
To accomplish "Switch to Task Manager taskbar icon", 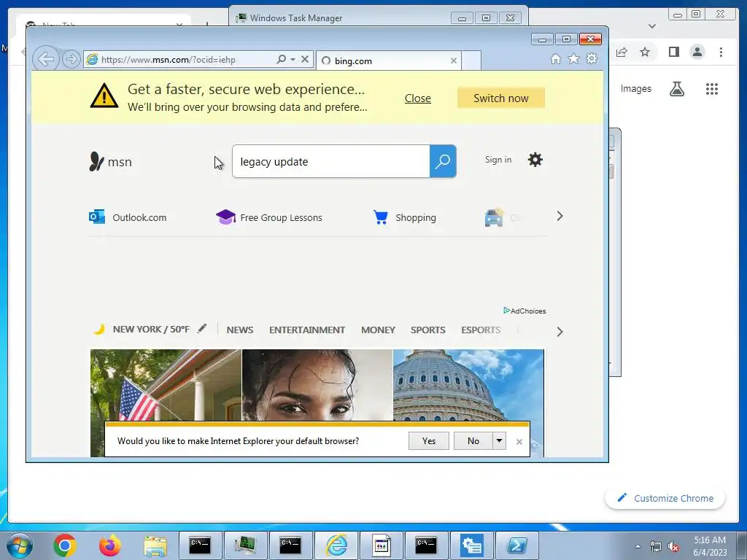I will (x=245, y=545).
